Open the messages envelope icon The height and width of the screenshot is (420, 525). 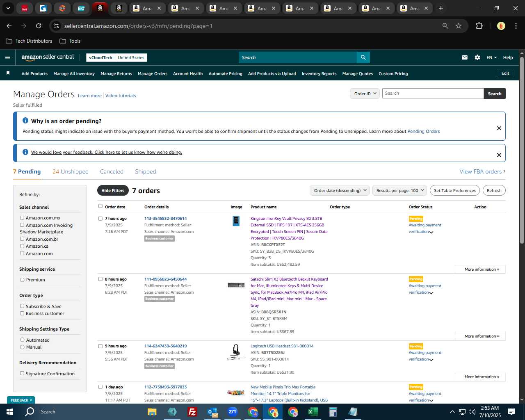(465, 57)
